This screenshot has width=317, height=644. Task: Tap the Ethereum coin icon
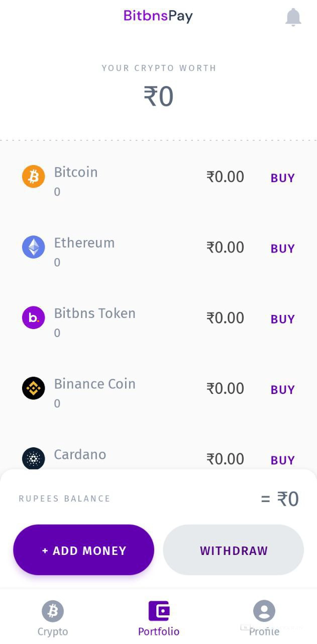34,248
